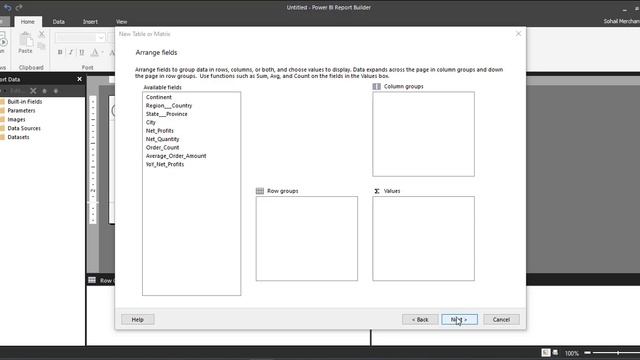Click the Undo arrow in title bar
Viewport: 640px width, 360px height.
(x=7, y=7)
